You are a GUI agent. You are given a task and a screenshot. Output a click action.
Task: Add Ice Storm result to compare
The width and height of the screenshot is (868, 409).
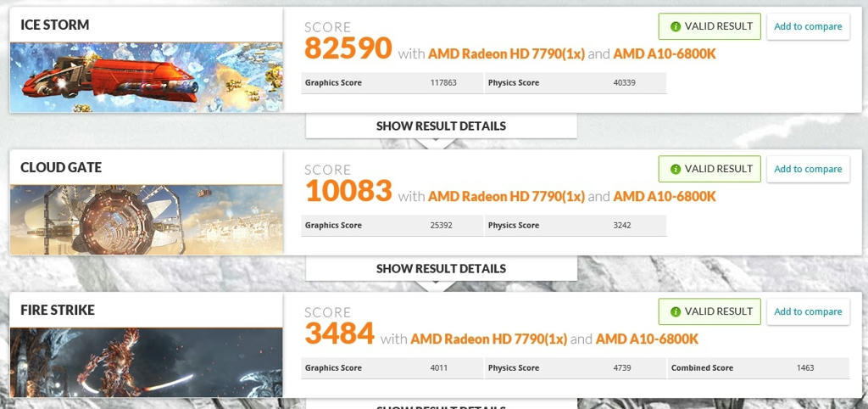coord(808,26)
